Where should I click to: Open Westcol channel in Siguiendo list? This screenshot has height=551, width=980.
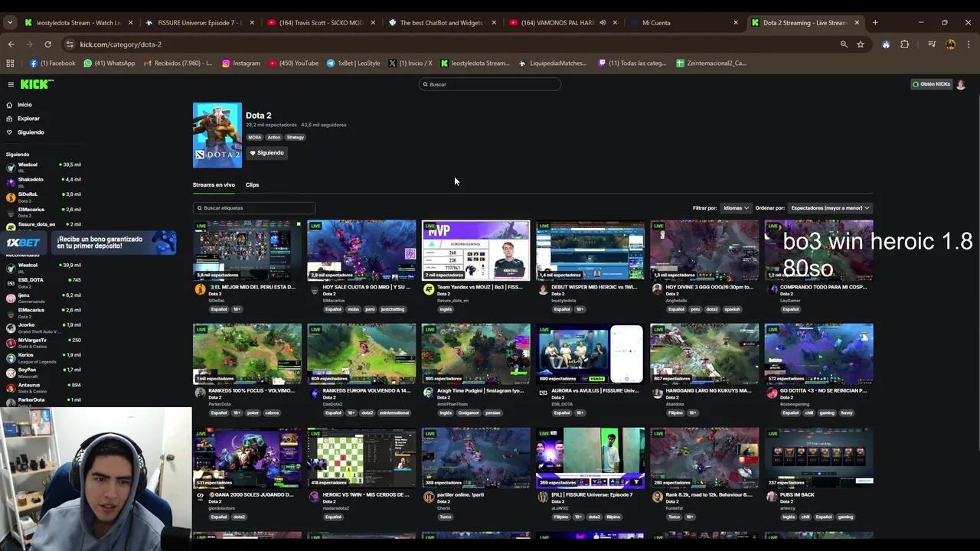click(x=28, y=165)
